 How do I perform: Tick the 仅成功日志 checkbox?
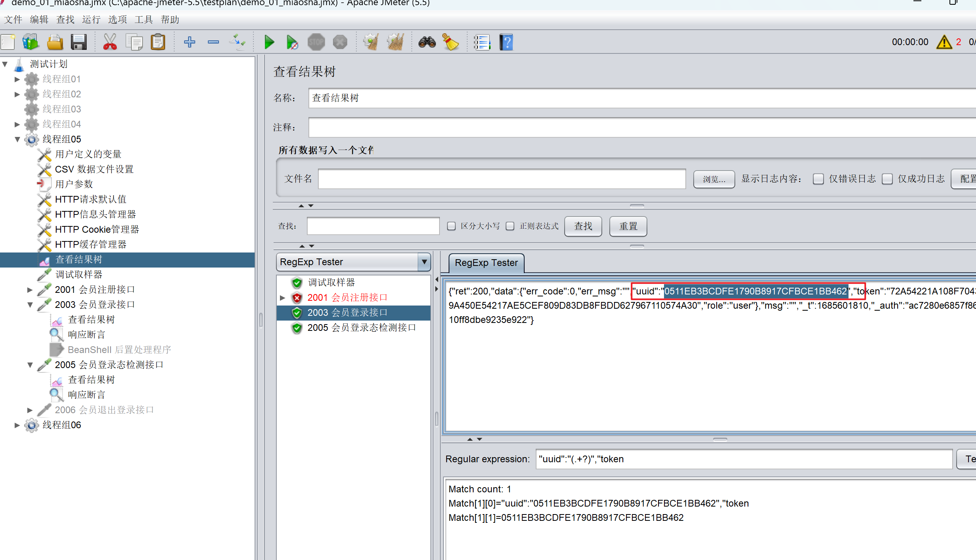[887, 179]
